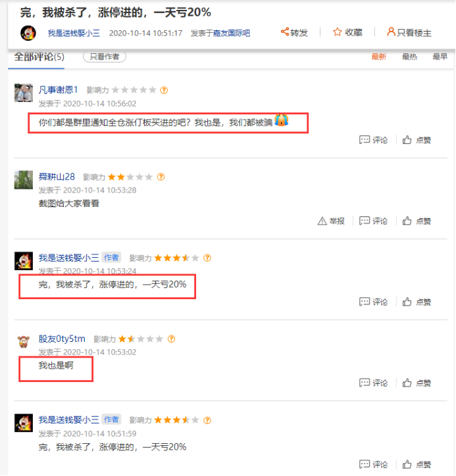Toggle the 只看作者 filter pill

105,57
